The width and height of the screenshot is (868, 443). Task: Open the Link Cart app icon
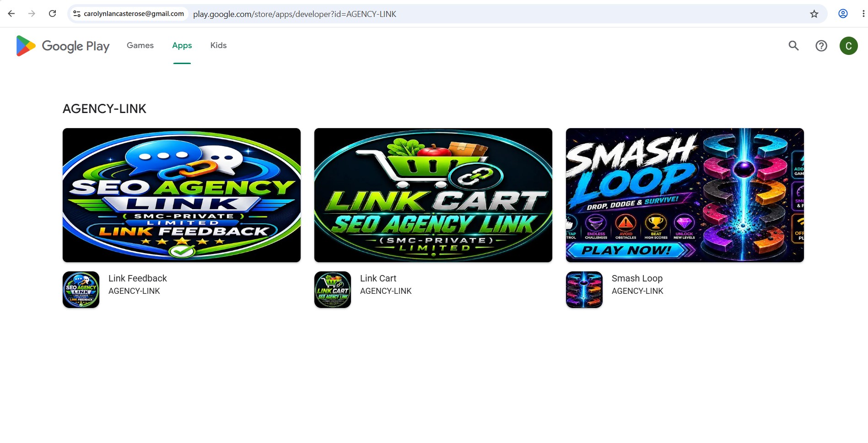pyautogui.click(x=333, y=290)
